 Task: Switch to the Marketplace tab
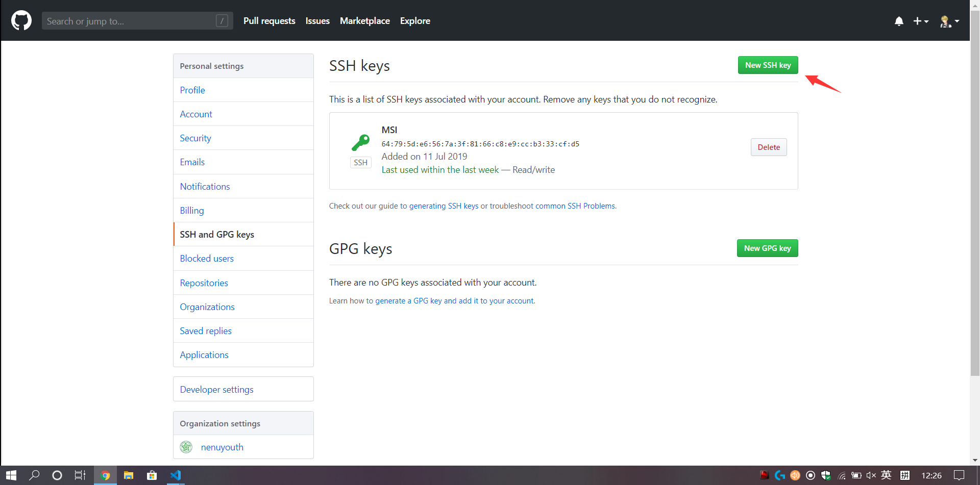(364, 21)
